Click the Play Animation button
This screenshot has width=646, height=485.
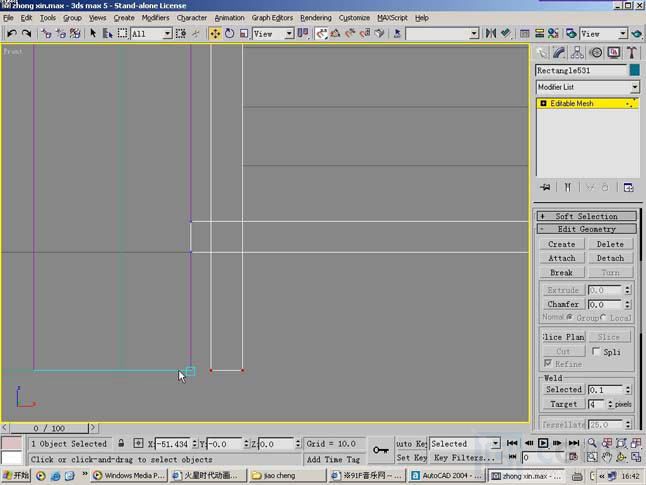tap(543, 443)
